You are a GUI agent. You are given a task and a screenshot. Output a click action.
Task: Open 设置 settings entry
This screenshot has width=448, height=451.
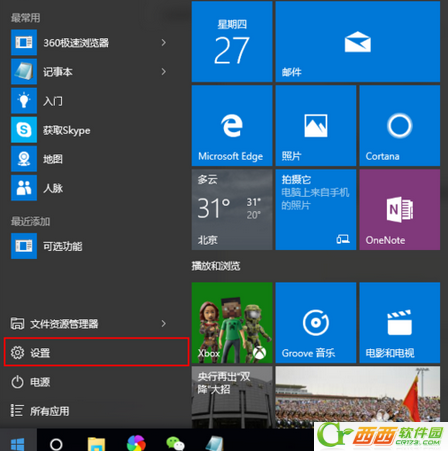click(97, 352)
